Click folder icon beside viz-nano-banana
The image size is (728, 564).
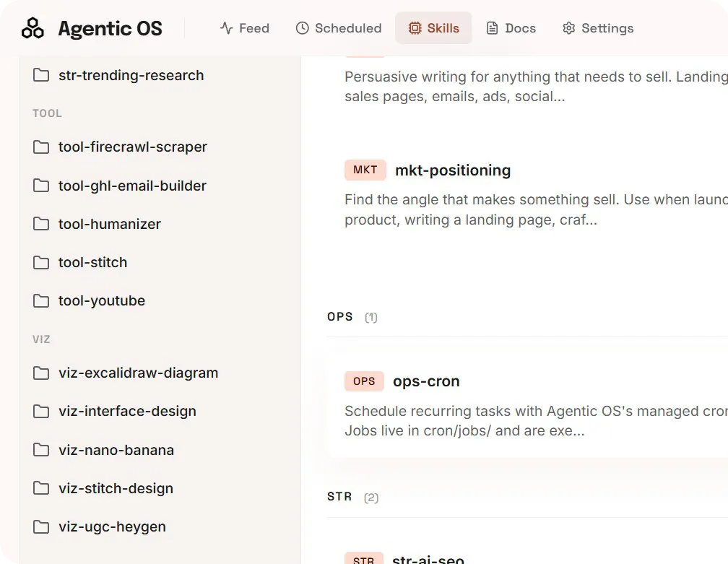tap(41, 450)
